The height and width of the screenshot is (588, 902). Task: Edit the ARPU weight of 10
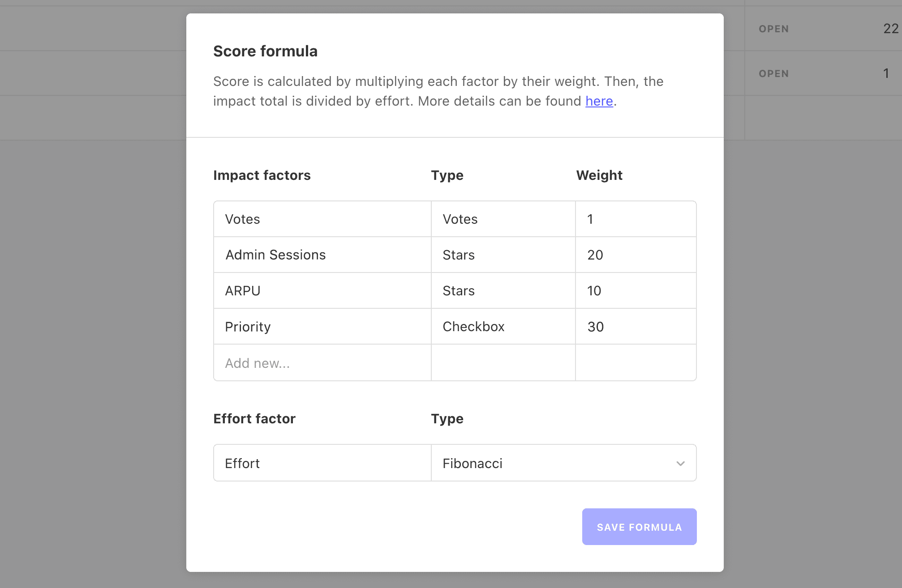635,290
